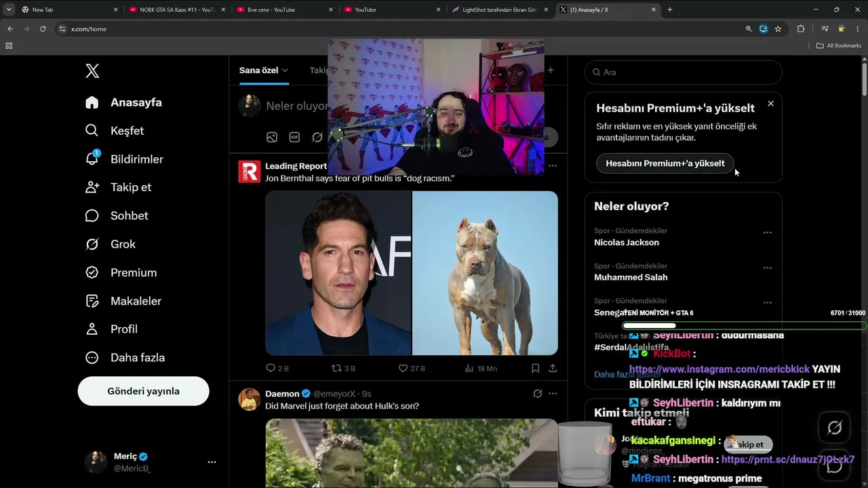Open the Chrome extensions puzzle icon
The width and height of the screenshot is (868, 488).
801,29
